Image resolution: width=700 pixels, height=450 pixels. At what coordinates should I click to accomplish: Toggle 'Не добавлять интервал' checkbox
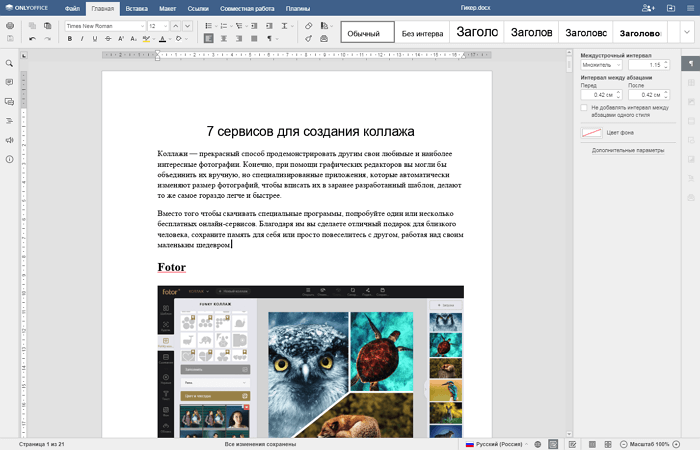click(584, 108)
